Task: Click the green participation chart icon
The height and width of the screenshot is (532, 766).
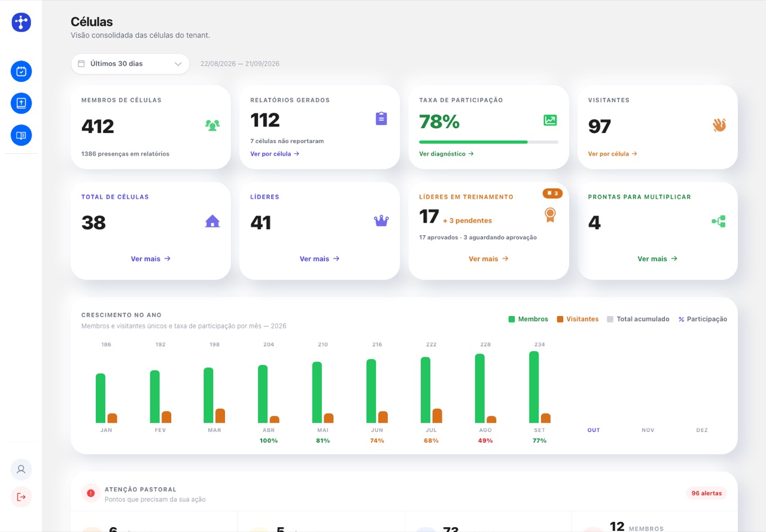Action: (550, 120)
